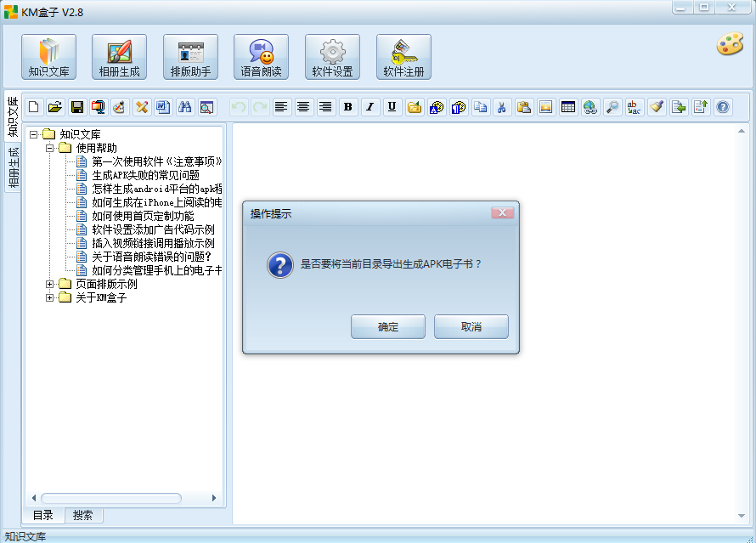Image resolution: width=756 pixels, height=543 pixels.
Task: Insert a table using grid icon
Action: pyautogui.click(x=568, y=107)
